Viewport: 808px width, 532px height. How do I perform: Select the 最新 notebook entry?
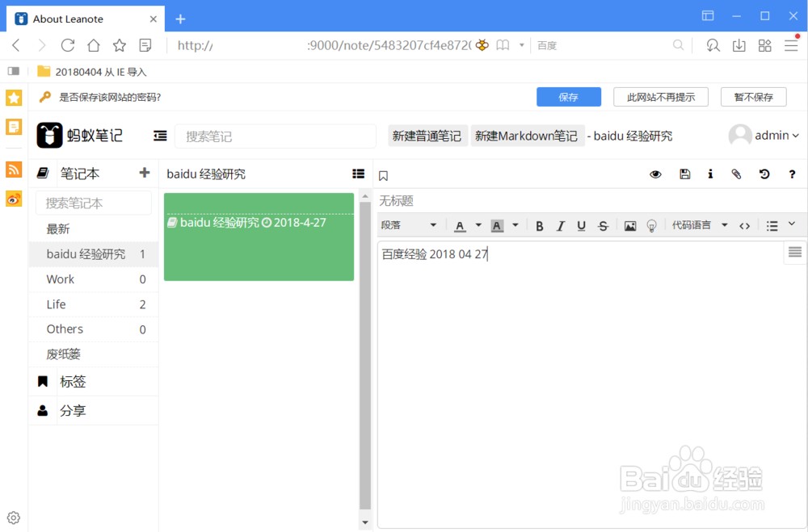pyautogui.click(x=93, y=229)
